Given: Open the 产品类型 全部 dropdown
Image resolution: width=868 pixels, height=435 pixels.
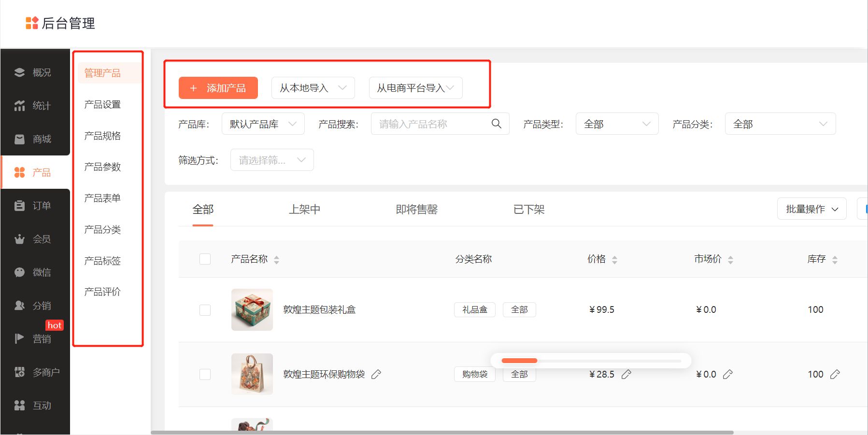Looking at the screenshot, I should 617,124.
